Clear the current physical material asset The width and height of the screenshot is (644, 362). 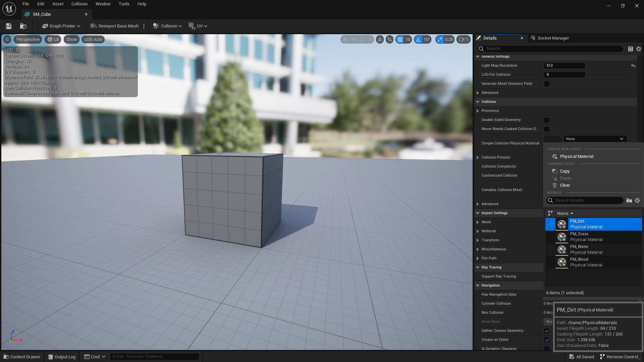point(564,185)
